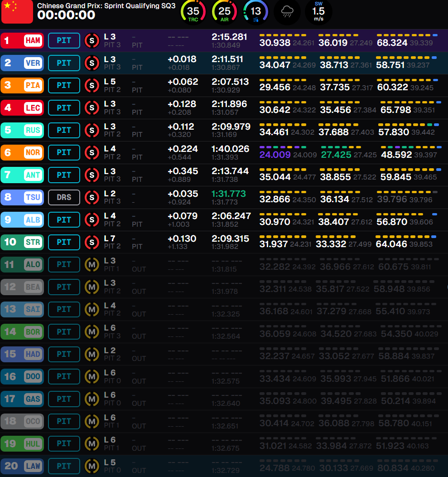This screenshot has height=477, width=448.
Task: Click the soft tyre icon in PIA row
Action: pyautogui.click(x=92, y=86)
